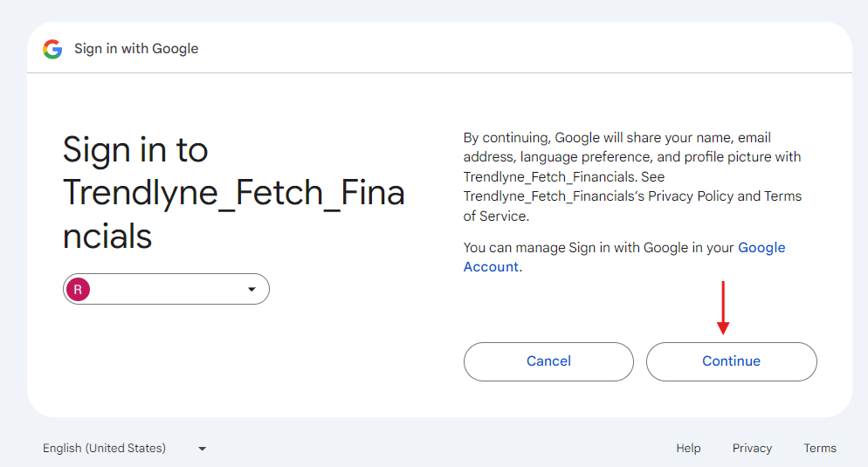Click the Google G logo

click(x=52, y=49)
